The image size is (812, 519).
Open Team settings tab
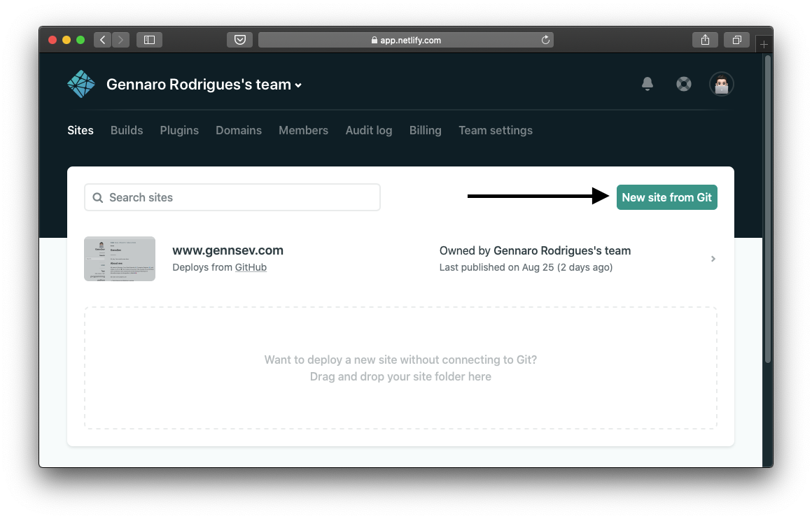point(496,130)
